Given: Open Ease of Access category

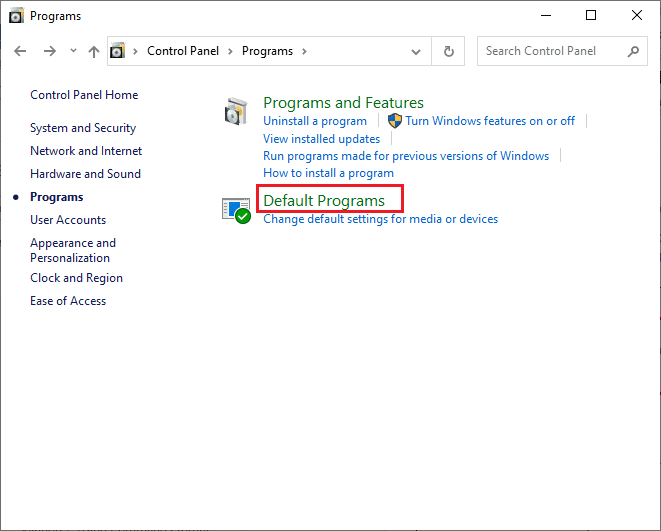Looking at the screenshot, I should tap(68, 301).
